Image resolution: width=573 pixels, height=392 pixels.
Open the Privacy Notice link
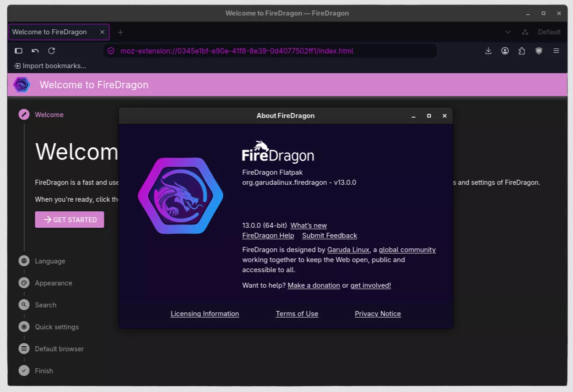[x=378, y=313]
